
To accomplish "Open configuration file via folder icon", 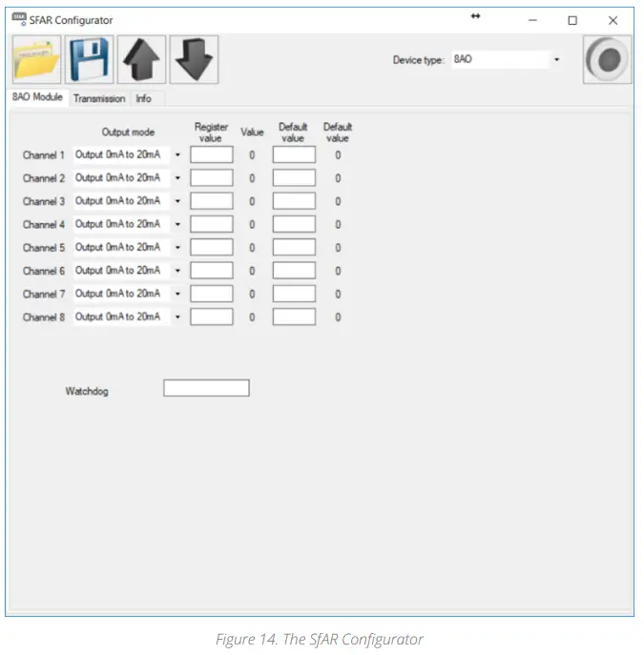I will pyautogui.click(x=36, y=60).
